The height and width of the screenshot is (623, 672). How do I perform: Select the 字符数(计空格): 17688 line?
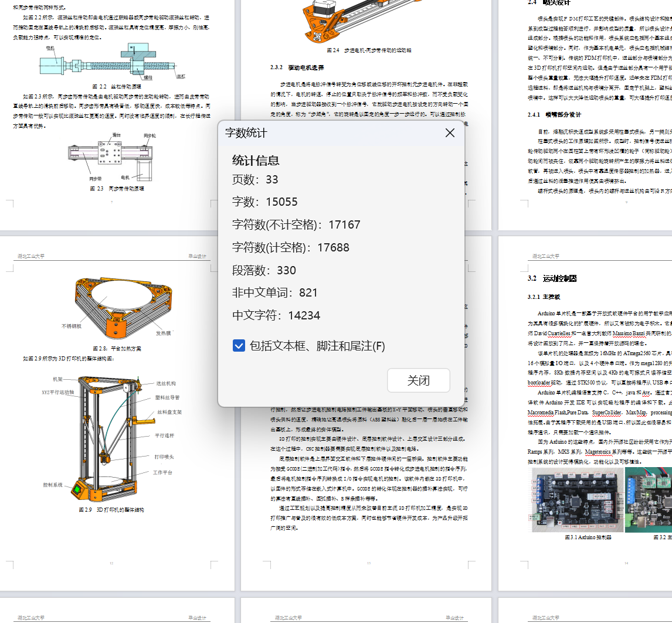point(291,247)
